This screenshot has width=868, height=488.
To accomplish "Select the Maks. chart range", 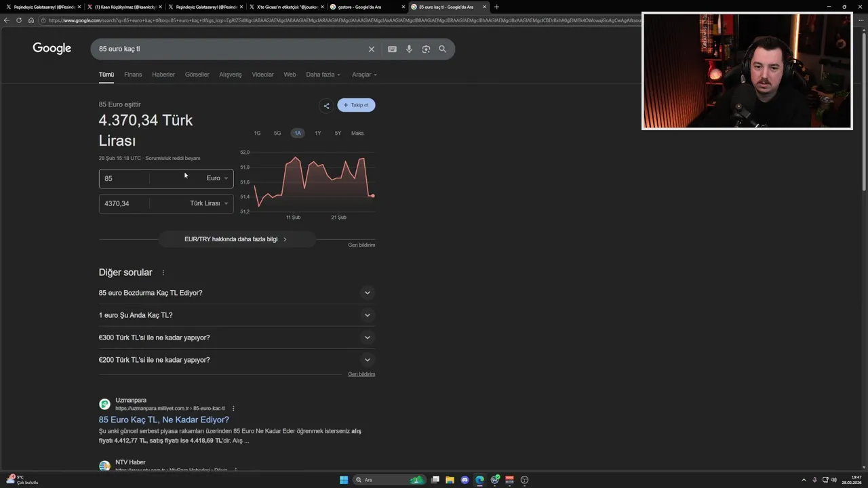I will pos(358,133).
